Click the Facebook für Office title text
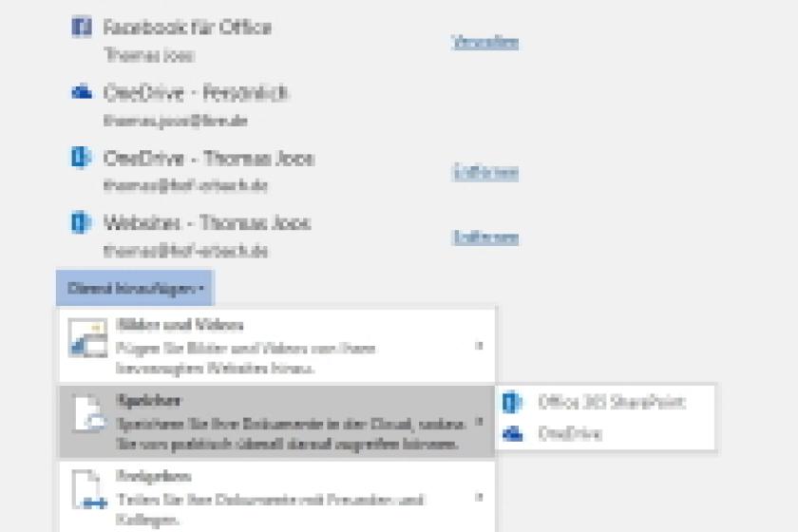Screen dimensions: 798x532 click(x=187, y=27)
